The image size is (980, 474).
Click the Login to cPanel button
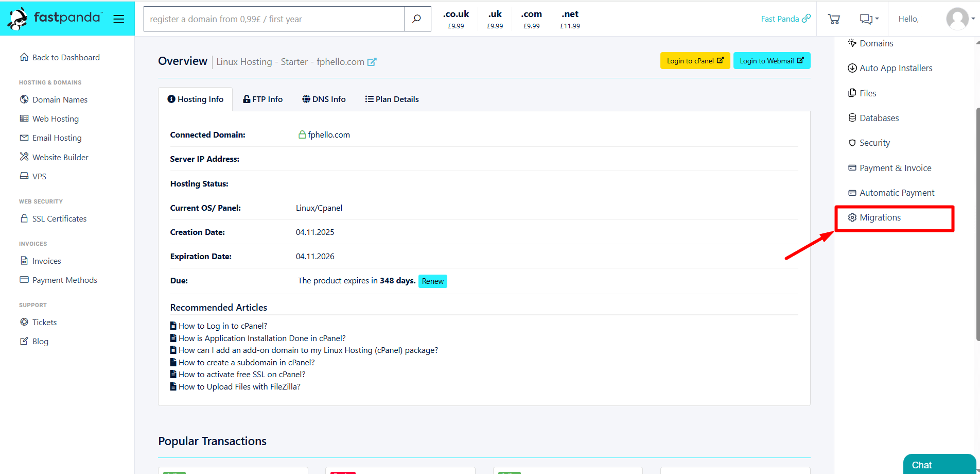tap(695, 61)
